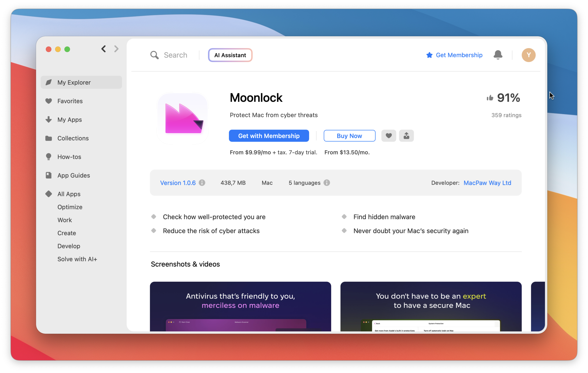Open Collections in the sidebar
This screenshot has height=373, width=588.
81,138
